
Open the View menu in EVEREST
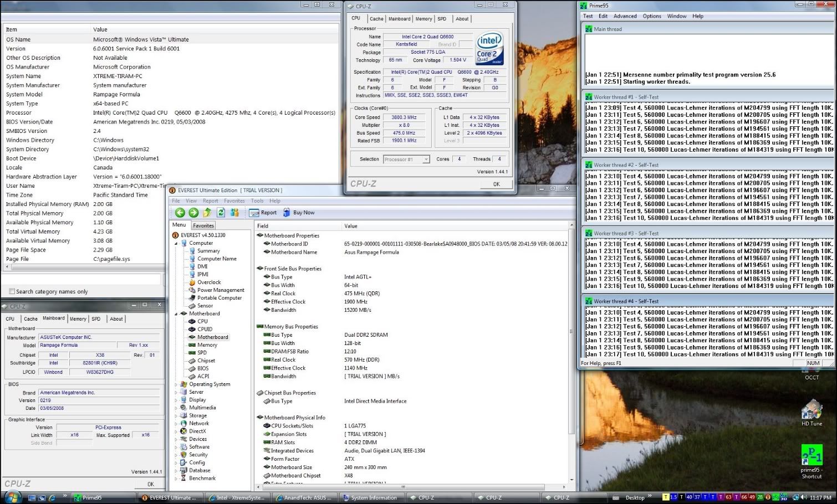click(191, 201)
